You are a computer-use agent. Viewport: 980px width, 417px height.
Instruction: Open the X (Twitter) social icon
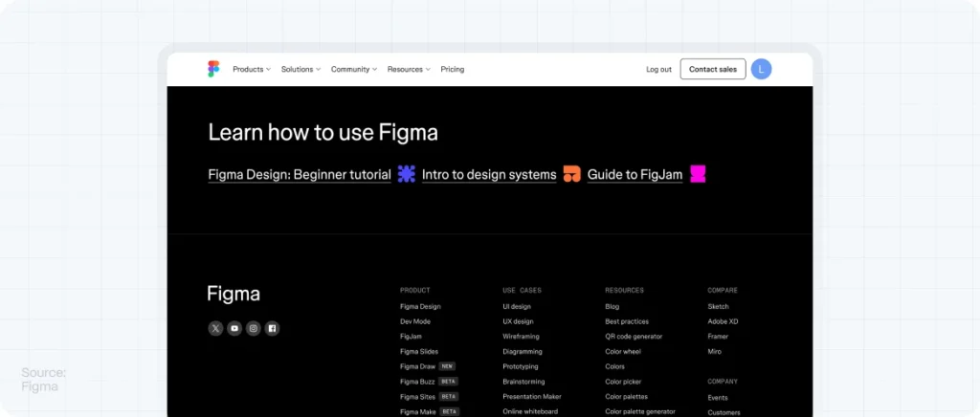(x=215, y=328)
